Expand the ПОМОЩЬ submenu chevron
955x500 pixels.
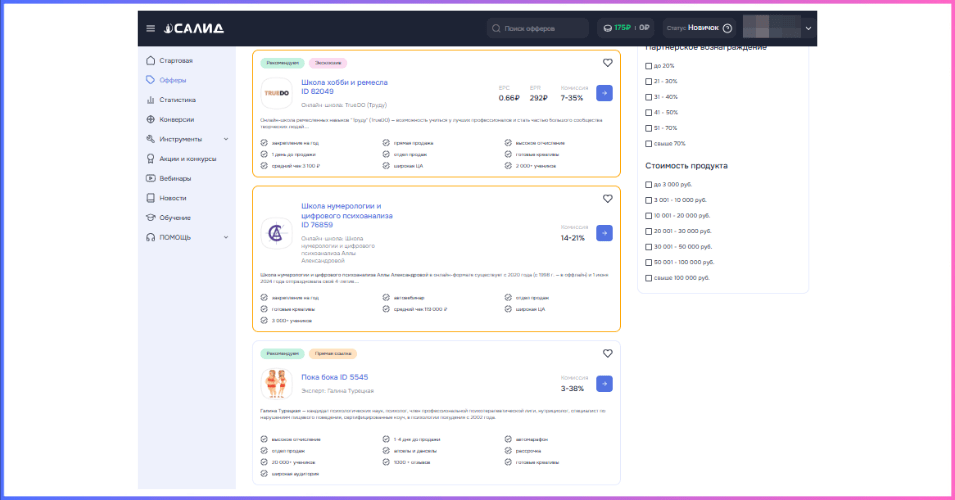coord(226,237)
